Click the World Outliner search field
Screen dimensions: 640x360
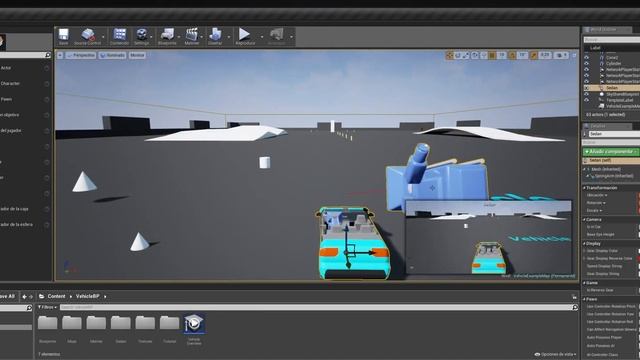click(611, 40)
